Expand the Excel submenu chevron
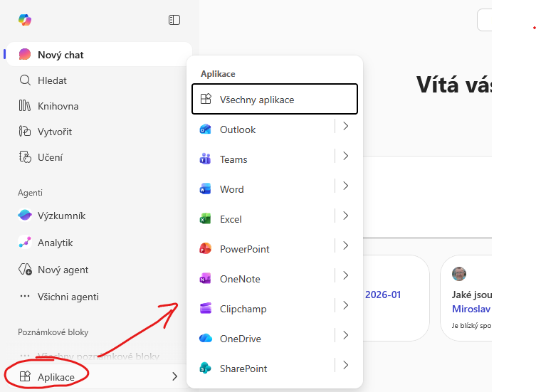 (x=345, y=216)
